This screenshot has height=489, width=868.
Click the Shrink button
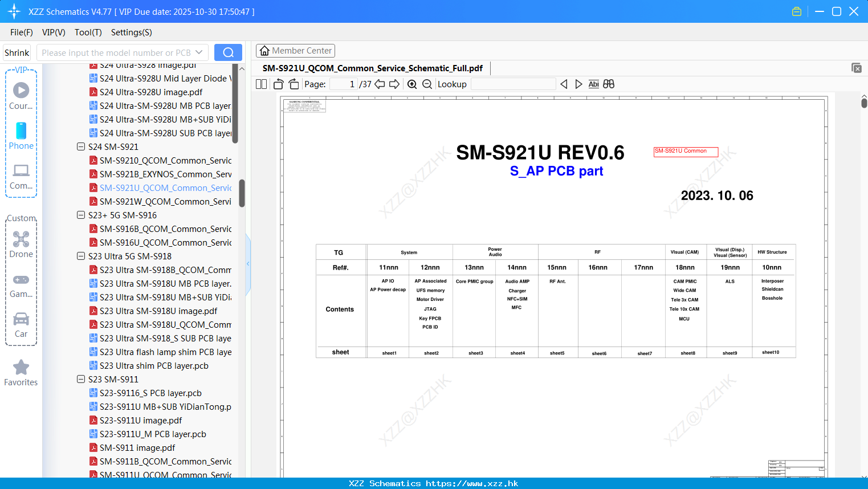click(x=17, y=52)
